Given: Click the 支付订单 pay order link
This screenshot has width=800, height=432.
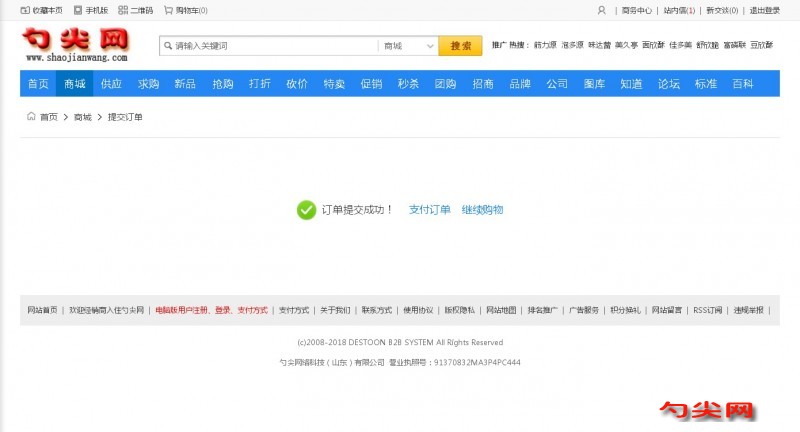Looking at the screenshot, I should (429, 210).
